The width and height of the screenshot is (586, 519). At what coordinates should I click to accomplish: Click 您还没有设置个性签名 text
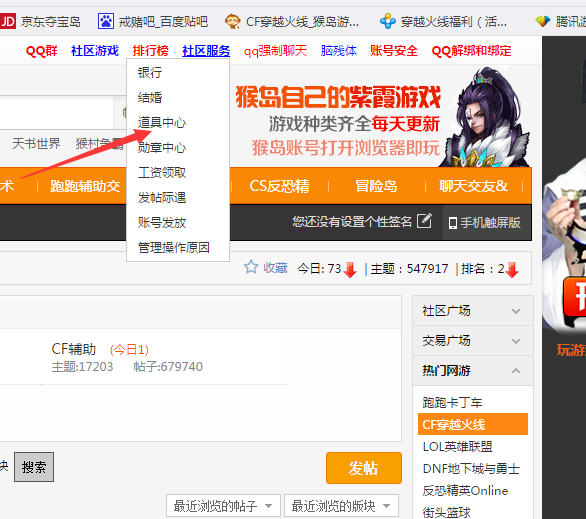(352, 222)
